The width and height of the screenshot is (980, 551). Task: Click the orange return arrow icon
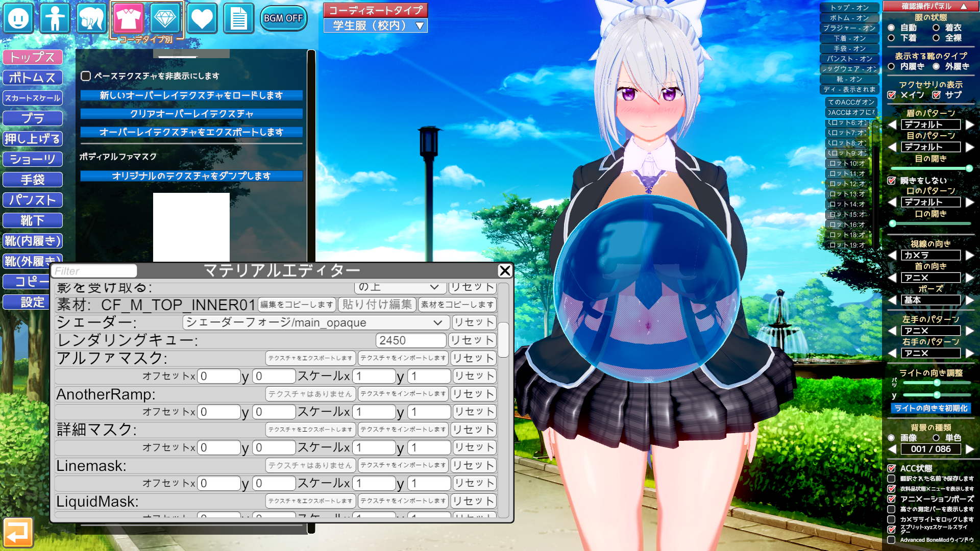[x=18, y=533]
